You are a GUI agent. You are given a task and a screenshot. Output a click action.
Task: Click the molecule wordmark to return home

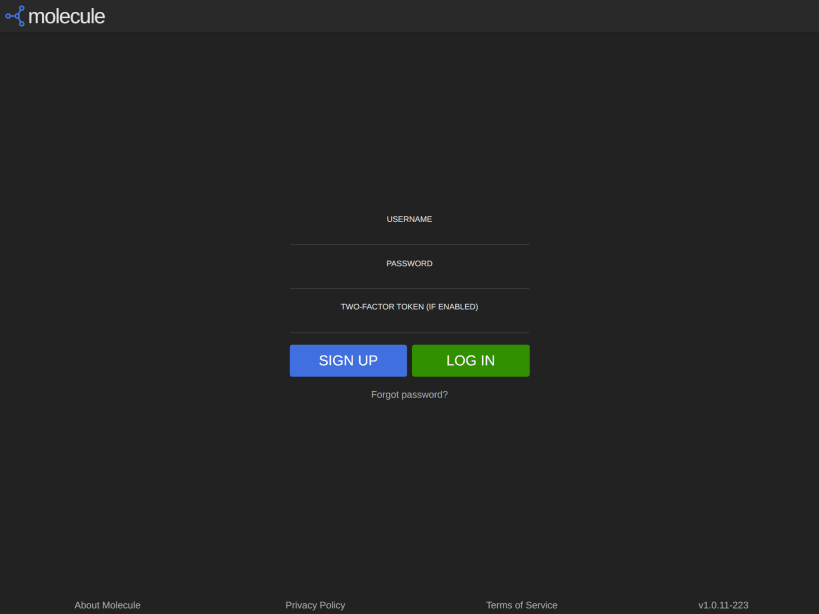pos(70,16)
